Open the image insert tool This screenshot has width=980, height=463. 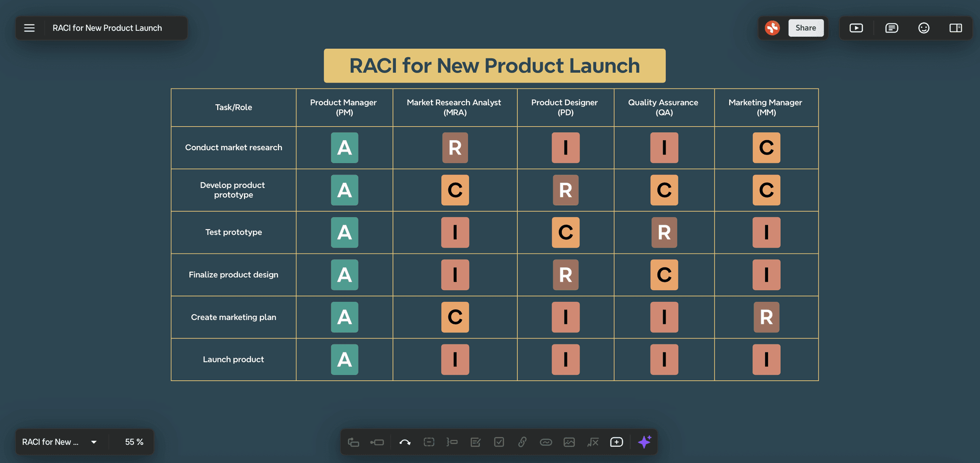(x=569, y=442)
